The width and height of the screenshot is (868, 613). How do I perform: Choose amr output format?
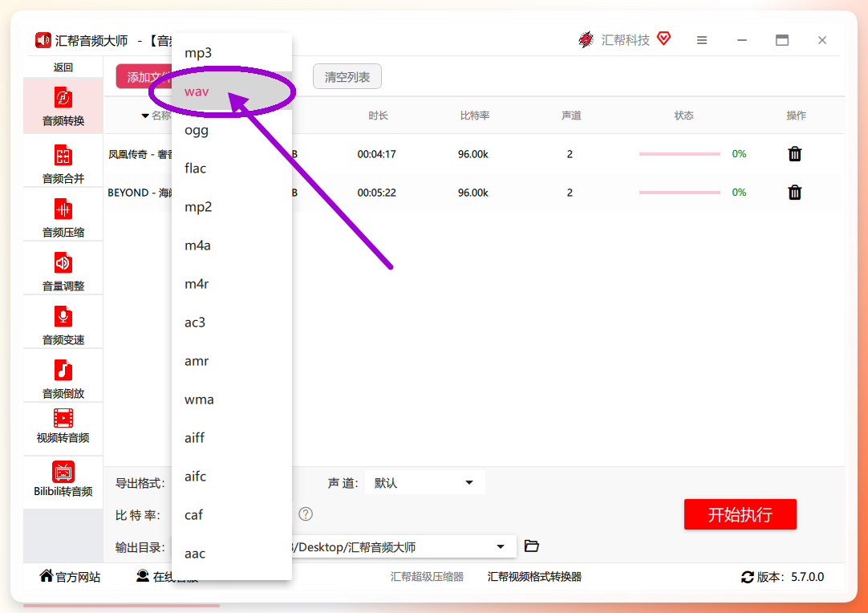tap(232, 361)
